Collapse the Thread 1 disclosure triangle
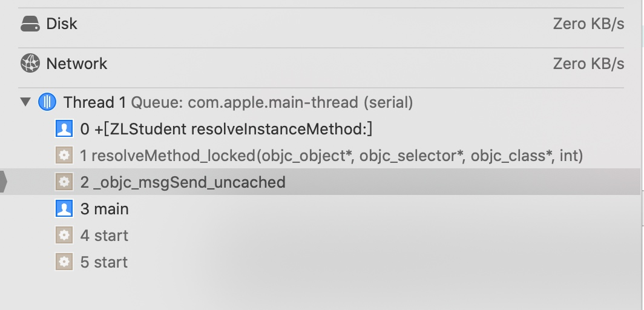 pyautogui.click(x=25, y=102)
